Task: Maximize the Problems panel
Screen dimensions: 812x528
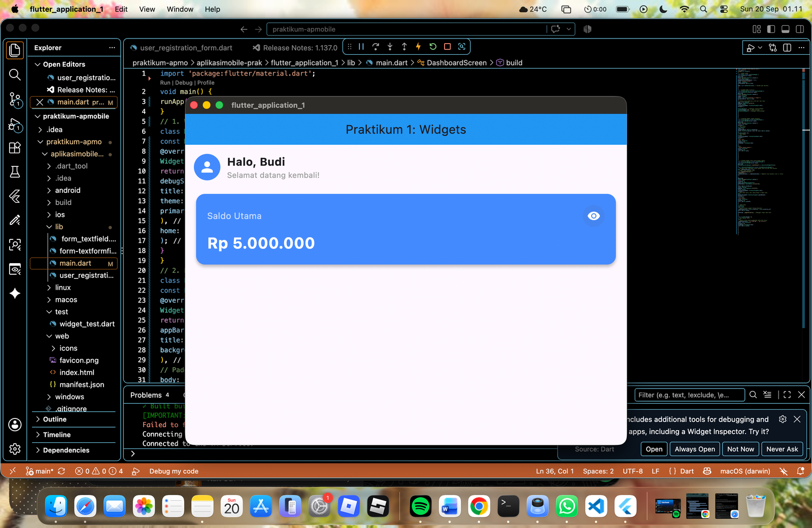Action: [787, 395]
